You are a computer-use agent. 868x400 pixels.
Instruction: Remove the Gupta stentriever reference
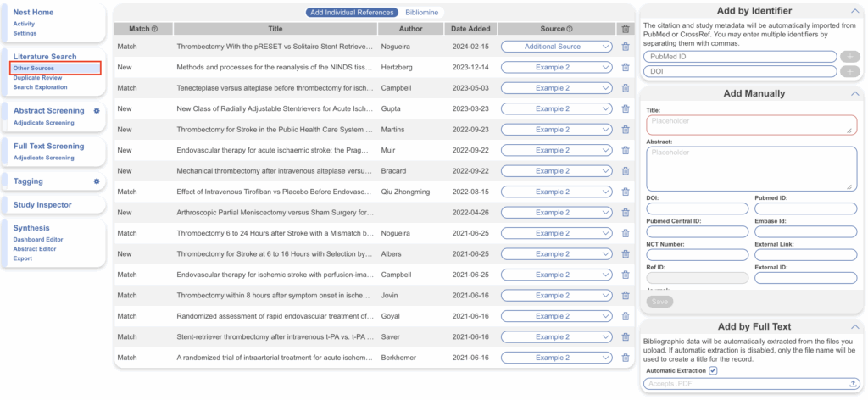(626, 108)
